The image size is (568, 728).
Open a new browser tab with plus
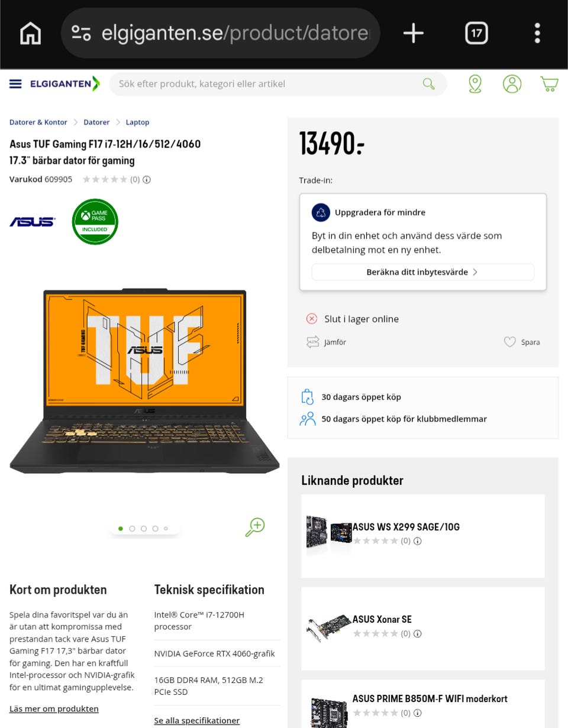click(x=414, y=33)
